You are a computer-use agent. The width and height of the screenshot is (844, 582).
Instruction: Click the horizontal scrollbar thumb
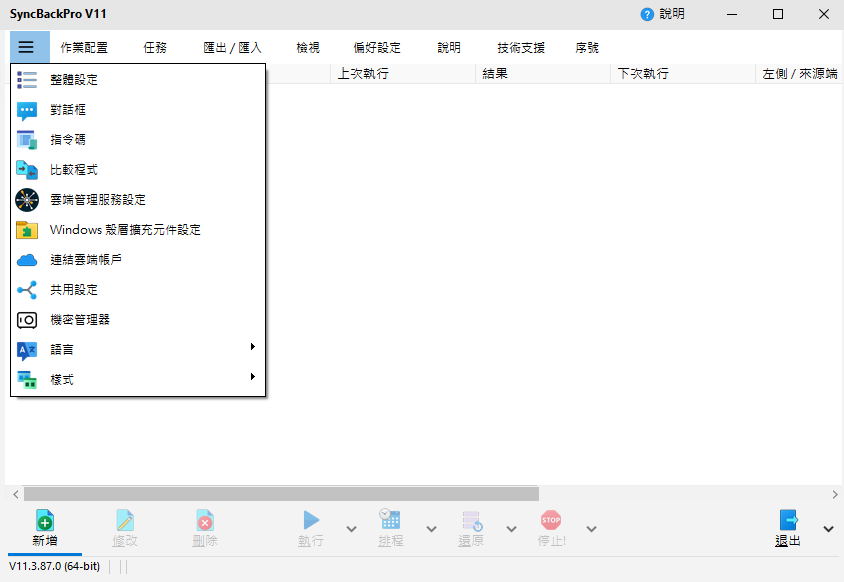282,494
